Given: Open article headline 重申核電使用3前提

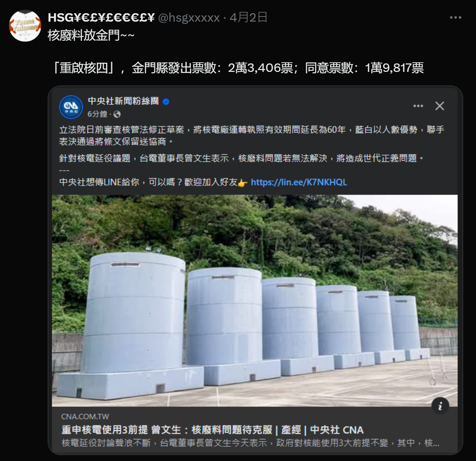Looking at the screenshot, I should tap(212, 430).
